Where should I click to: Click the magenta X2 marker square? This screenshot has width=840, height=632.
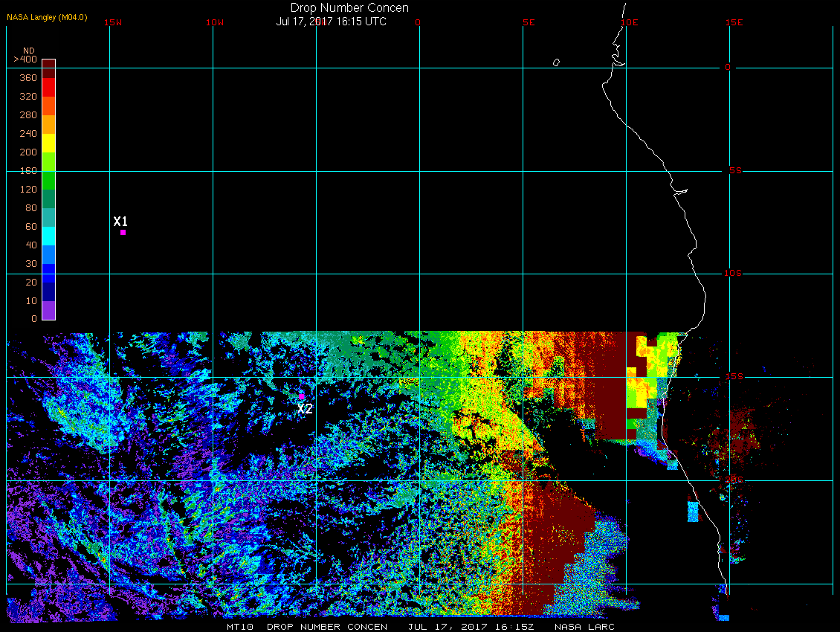click(301, 397)
